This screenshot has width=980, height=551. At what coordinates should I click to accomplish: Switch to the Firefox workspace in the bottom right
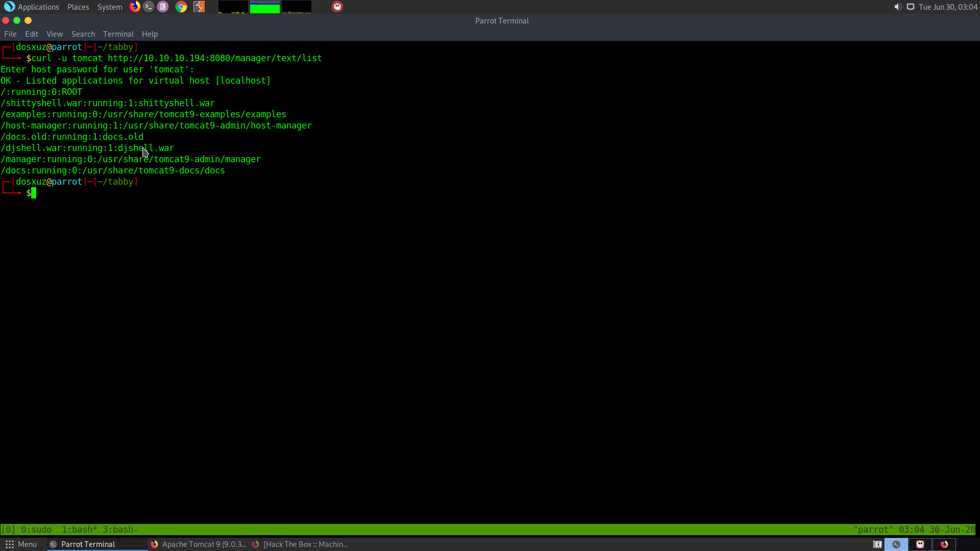[944, 544]
